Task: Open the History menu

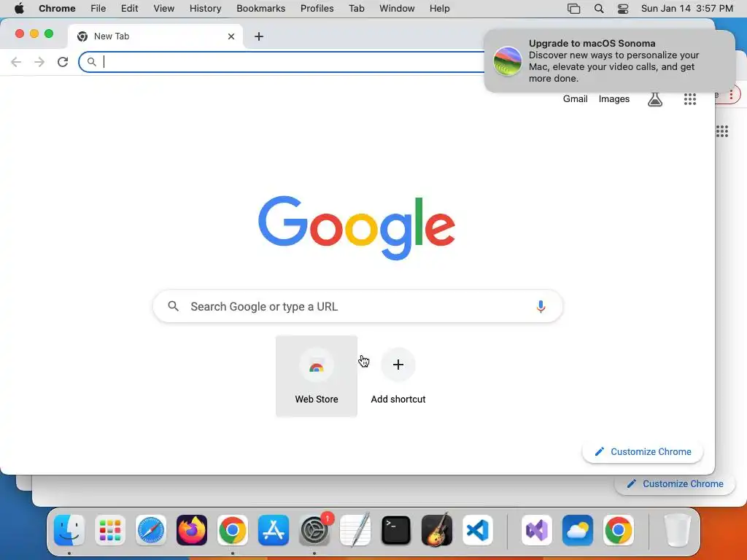Action: tap(205, 9)
